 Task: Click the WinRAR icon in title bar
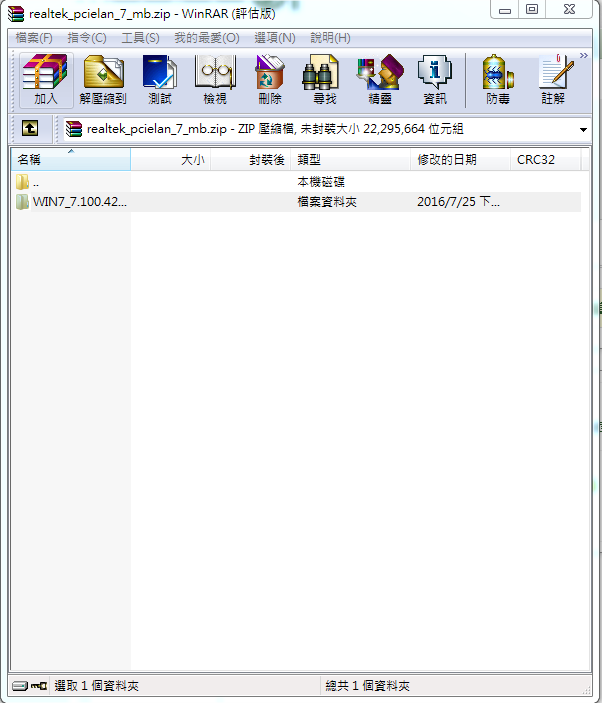coord(16,14)
